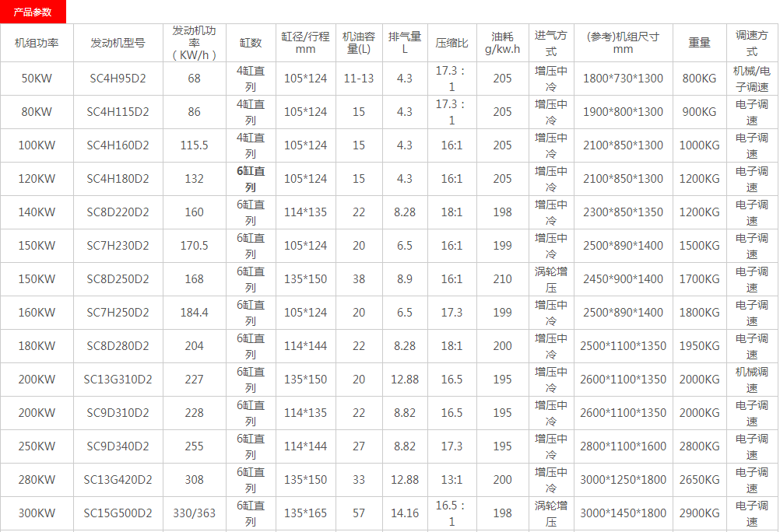The width and height of the screenshot is (780, 532).
Task: Click weight value 2900KG
Action: [699, 513]
